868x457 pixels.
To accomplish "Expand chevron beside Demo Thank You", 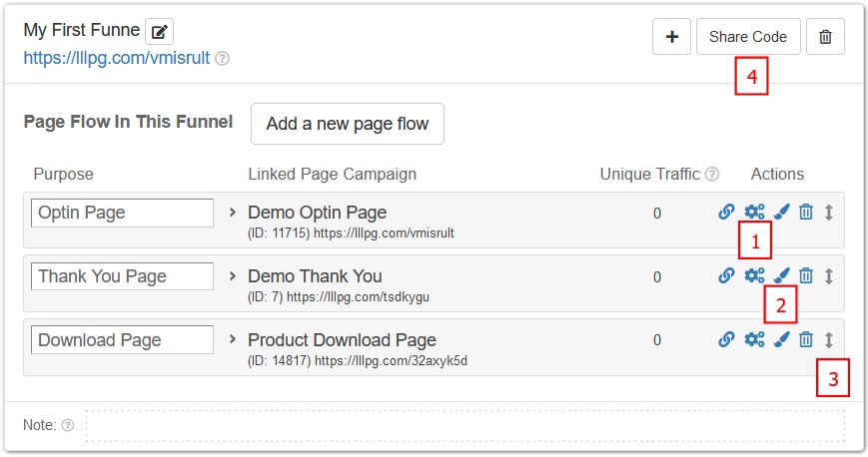I will click(233, 275).
